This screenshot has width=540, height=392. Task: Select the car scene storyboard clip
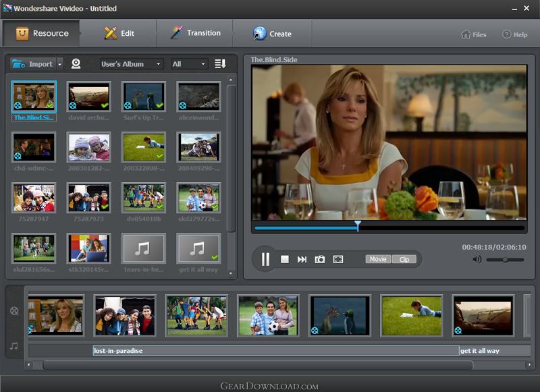coord(483,316)
